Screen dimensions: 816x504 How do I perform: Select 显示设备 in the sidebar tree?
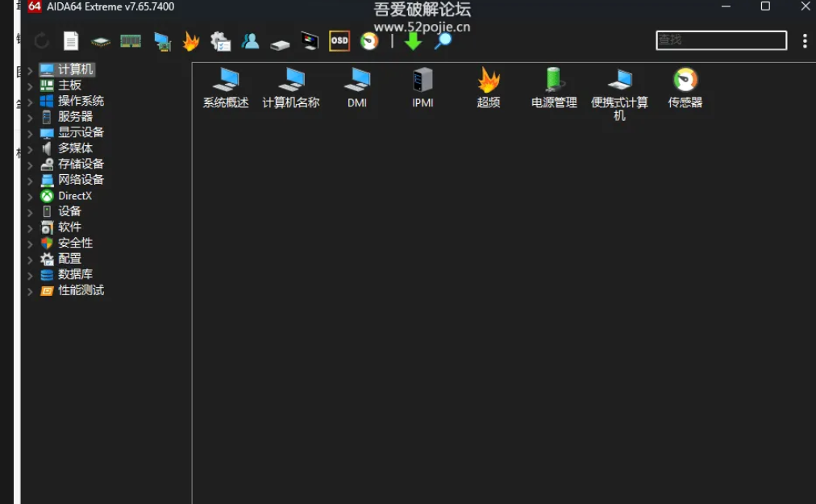pyautogui.click(x=81, y=132)
